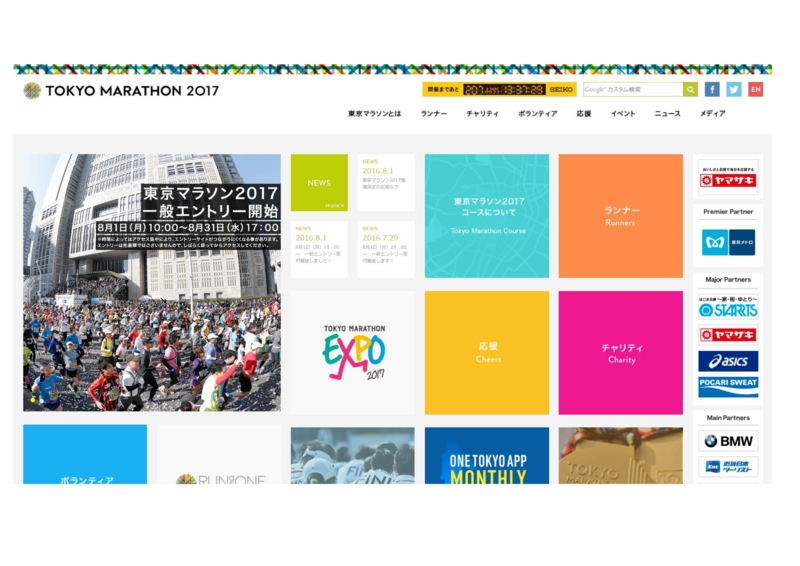
Task: Open the ボランティア menu item
Action: (x=538, y=113)
